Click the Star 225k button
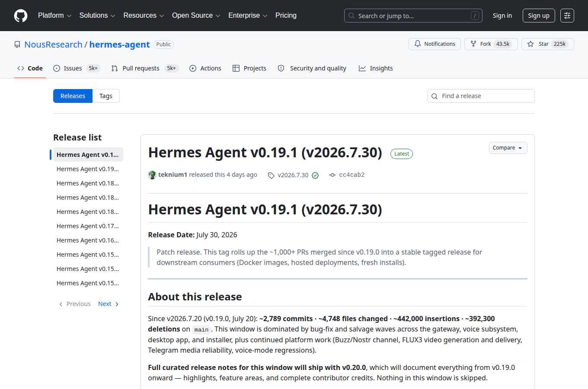588x389 pixels. [548, 44]
